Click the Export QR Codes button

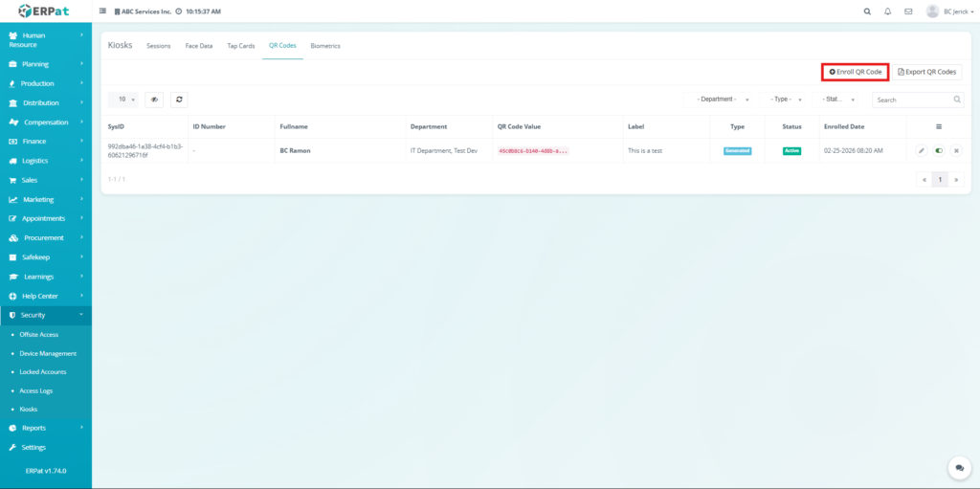click(x=927, y=72)
